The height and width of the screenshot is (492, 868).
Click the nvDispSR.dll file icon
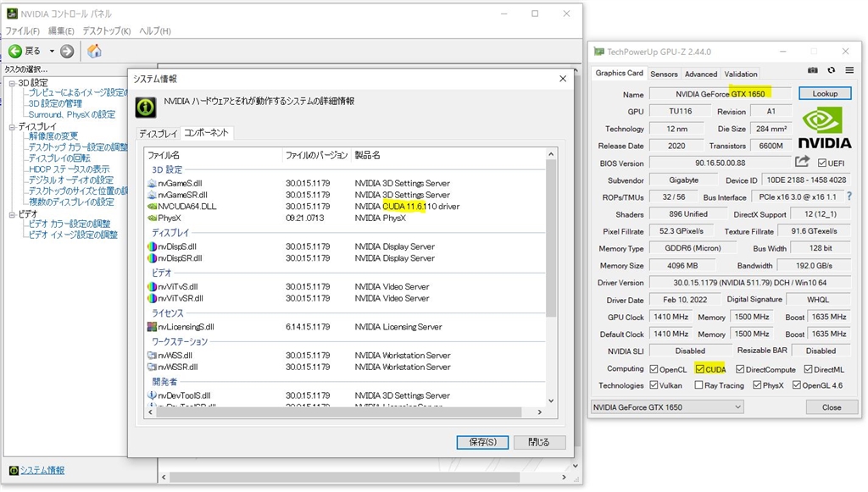click(153, 258)
